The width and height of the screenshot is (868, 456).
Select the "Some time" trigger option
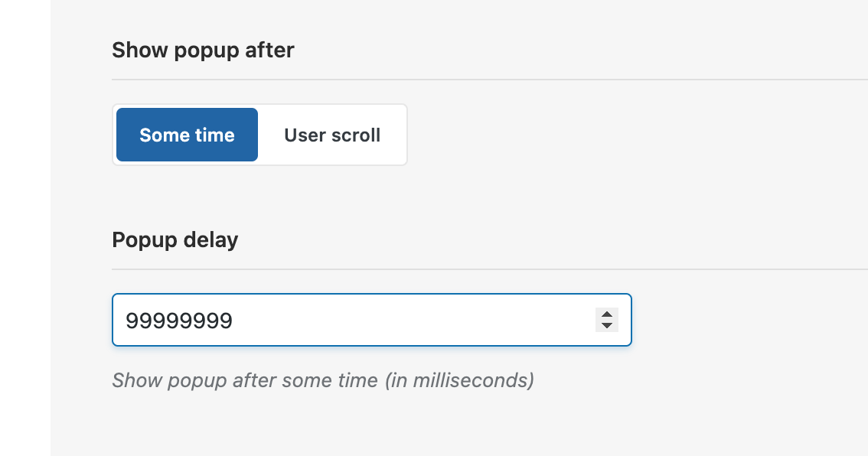pos(187,135)
